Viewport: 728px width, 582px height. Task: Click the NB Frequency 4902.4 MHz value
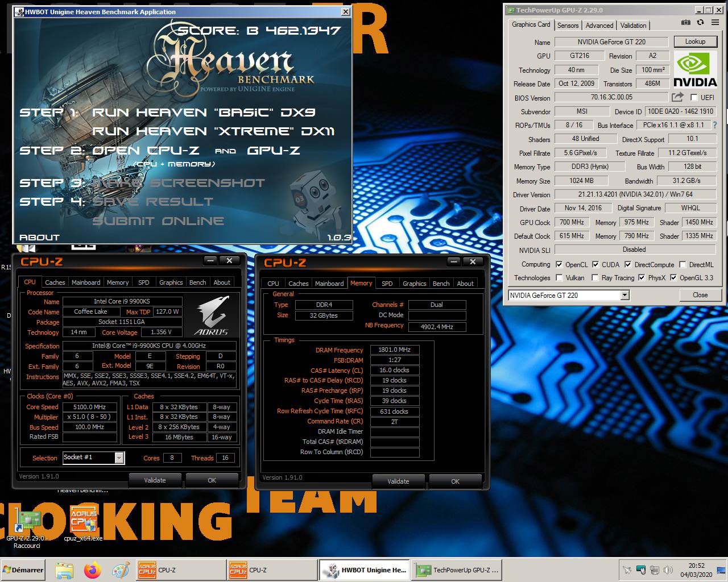point(437,327)
